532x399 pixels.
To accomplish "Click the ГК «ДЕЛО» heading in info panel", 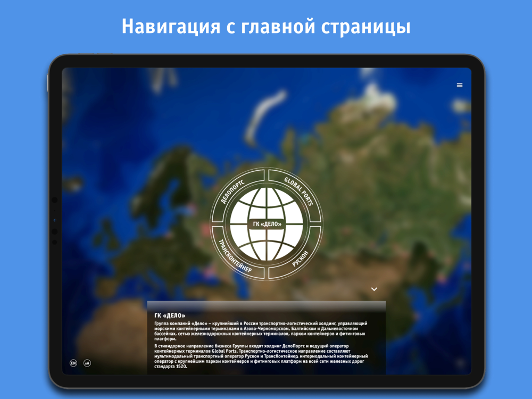I will coord(170,315).
